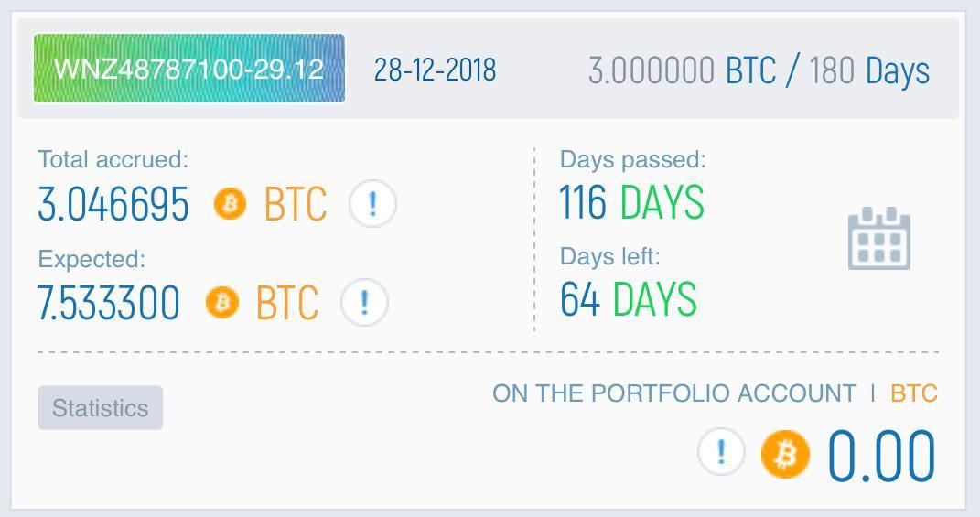Click the Total accrued value 3.046695

pyautogui.click(x=113, y=204)
